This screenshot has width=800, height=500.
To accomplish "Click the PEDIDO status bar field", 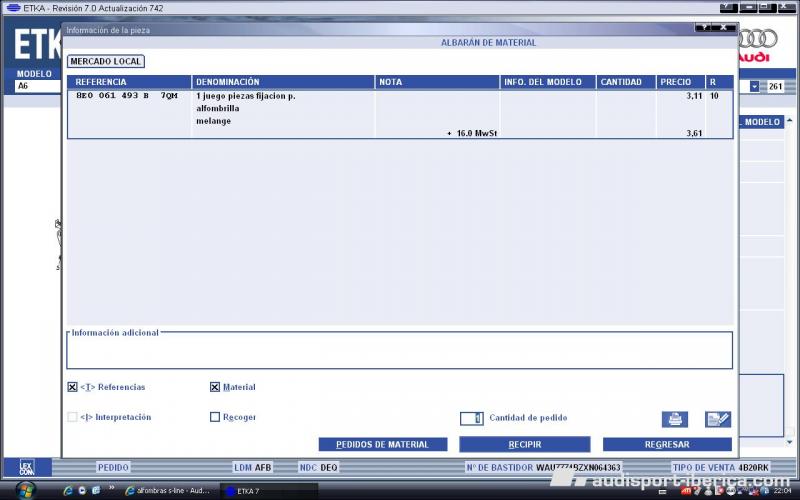I will click(113, 467).
